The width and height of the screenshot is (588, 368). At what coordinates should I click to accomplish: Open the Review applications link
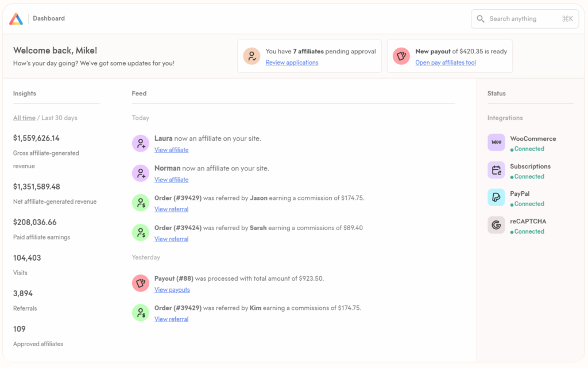point(292,63)
